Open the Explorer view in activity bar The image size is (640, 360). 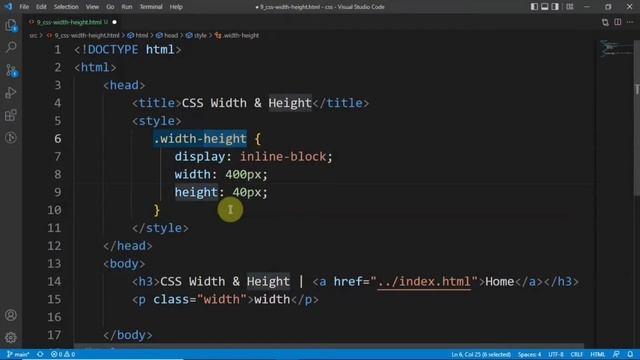(11, 25)
